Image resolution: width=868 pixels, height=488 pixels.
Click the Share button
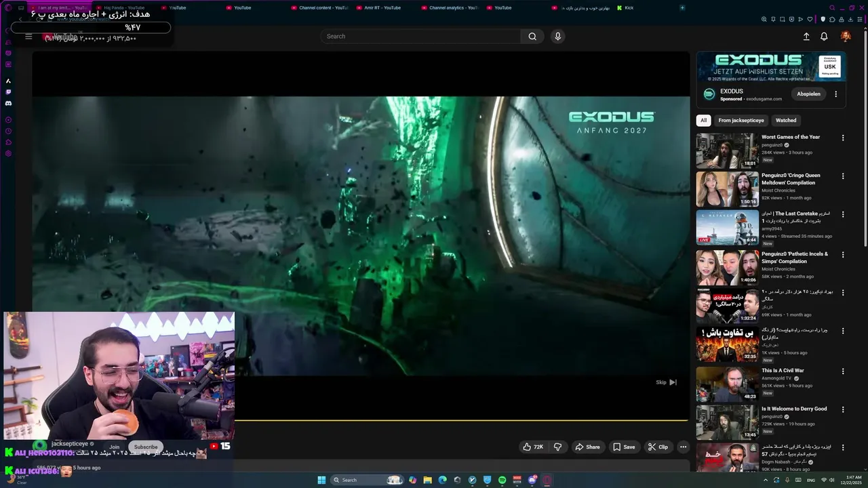tap(587, 447)
